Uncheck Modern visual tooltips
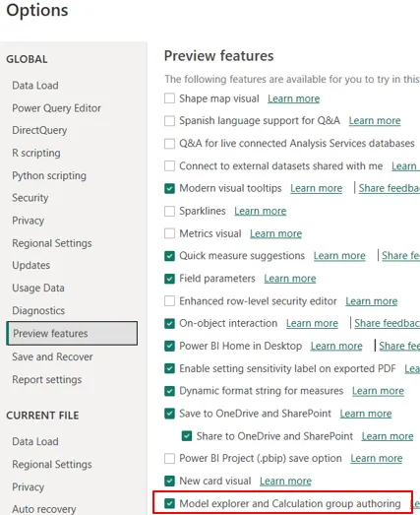Viewport: 420px width, 515px height. [x=169, y=188]
